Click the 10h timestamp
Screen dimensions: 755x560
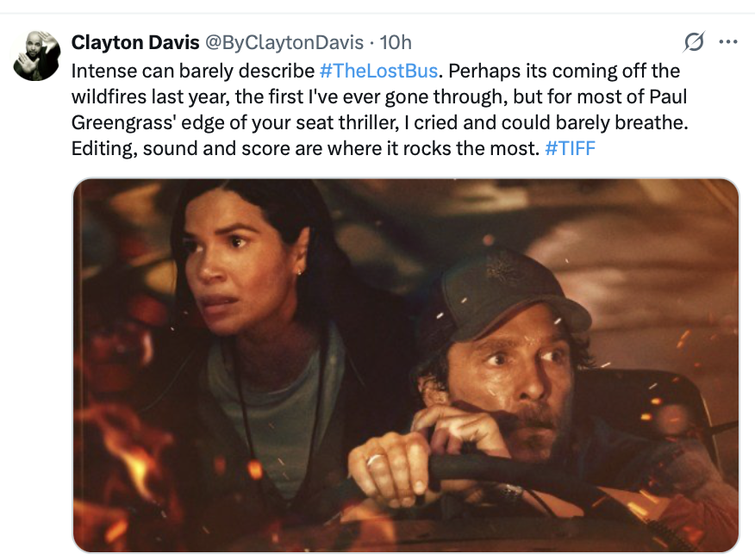[396, 42]
